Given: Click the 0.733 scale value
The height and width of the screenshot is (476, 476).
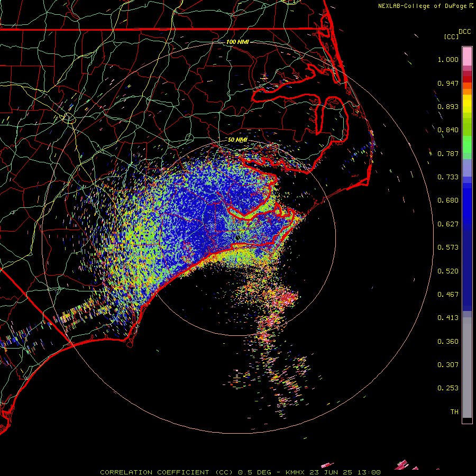Looking at the screenshot, I should 448,177.
